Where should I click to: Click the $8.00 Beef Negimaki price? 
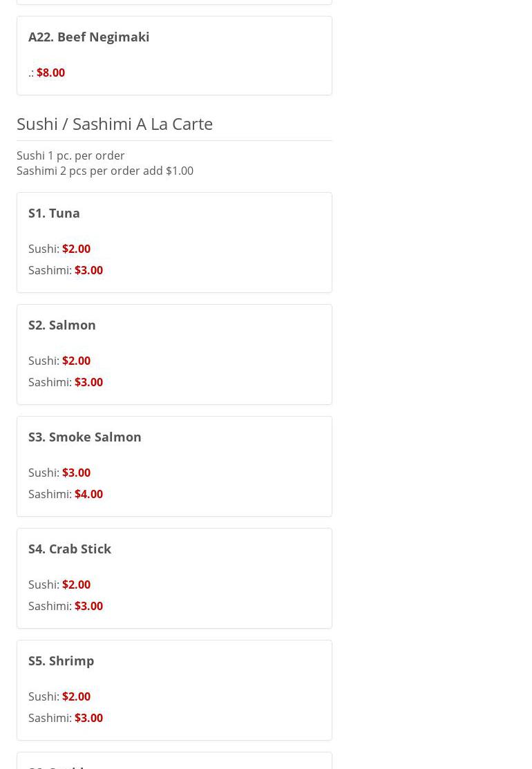click(50, 73)
